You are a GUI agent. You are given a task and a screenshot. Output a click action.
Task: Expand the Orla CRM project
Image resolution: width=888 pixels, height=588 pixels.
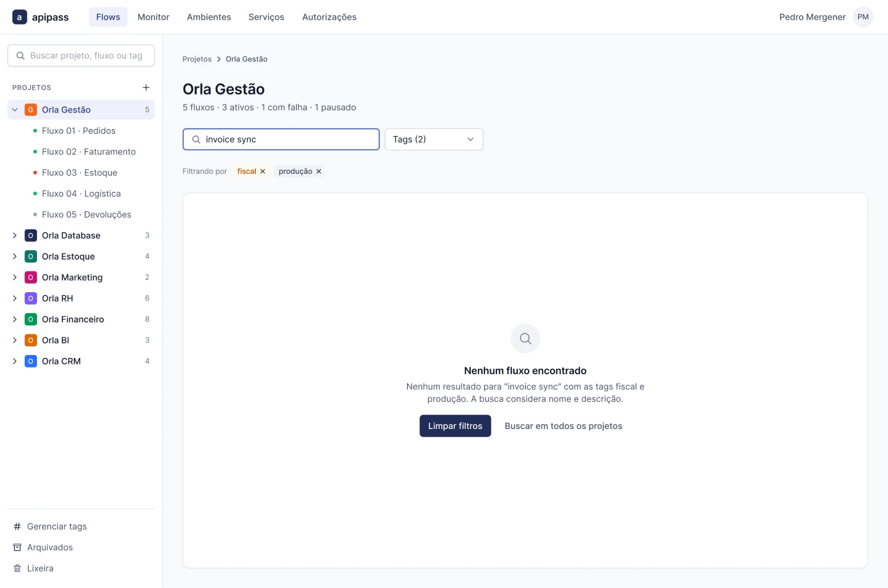pos(15,361)
